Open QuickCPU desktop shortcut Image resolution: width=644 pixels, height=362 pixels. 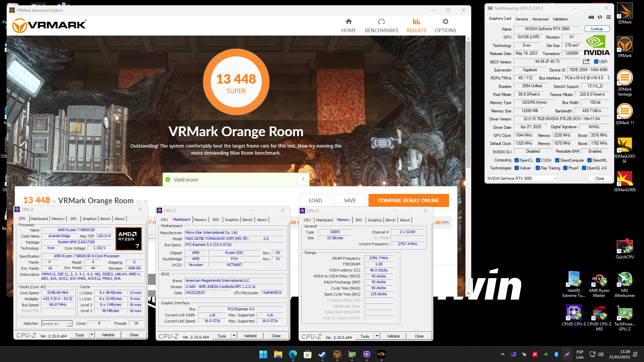coord(625,248)
